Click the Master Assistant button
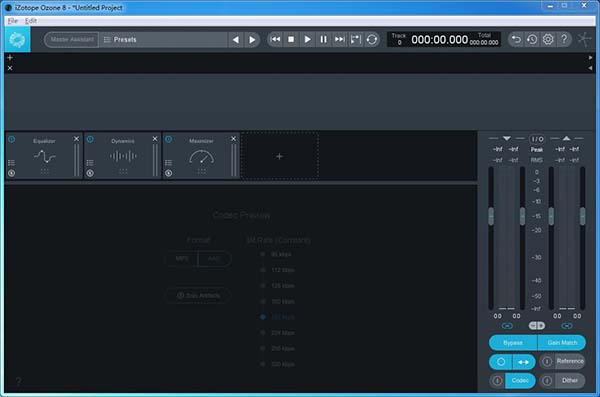The height and width of the screenshot is (397, 600). [x=72, y=39]
